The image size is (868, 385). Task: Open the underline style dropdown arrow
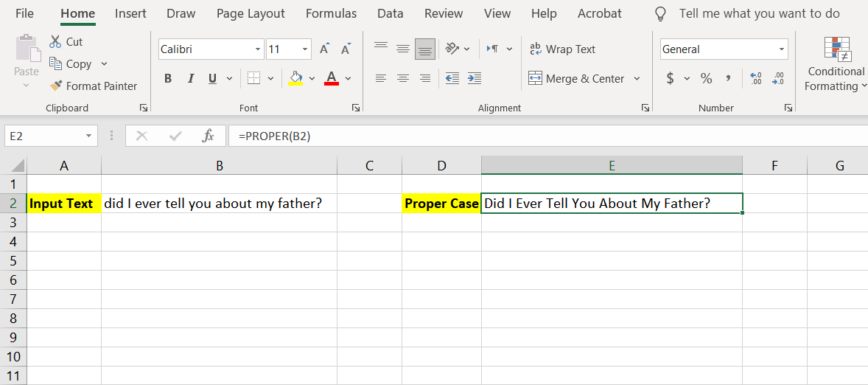(229, 79)
